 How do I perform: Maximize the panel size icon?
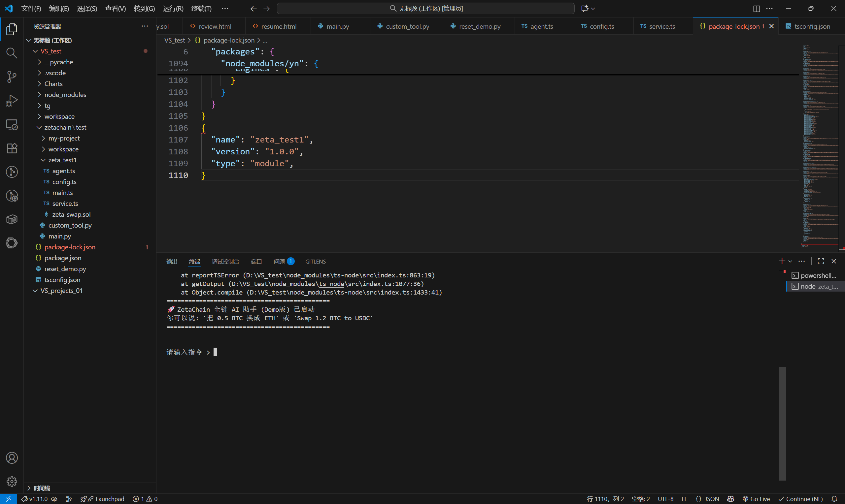[x=821, y=261]
